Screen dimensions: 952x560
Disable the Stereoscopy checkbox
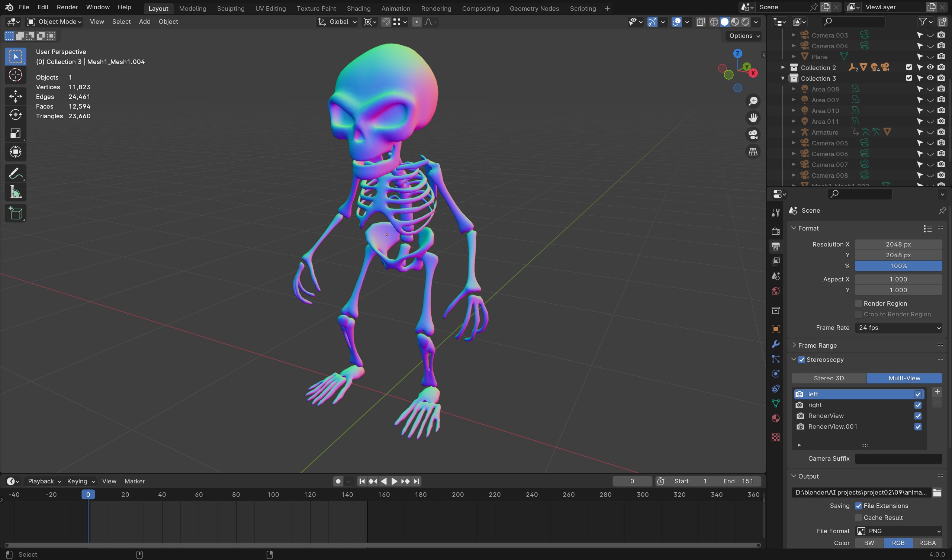(801, 360)
